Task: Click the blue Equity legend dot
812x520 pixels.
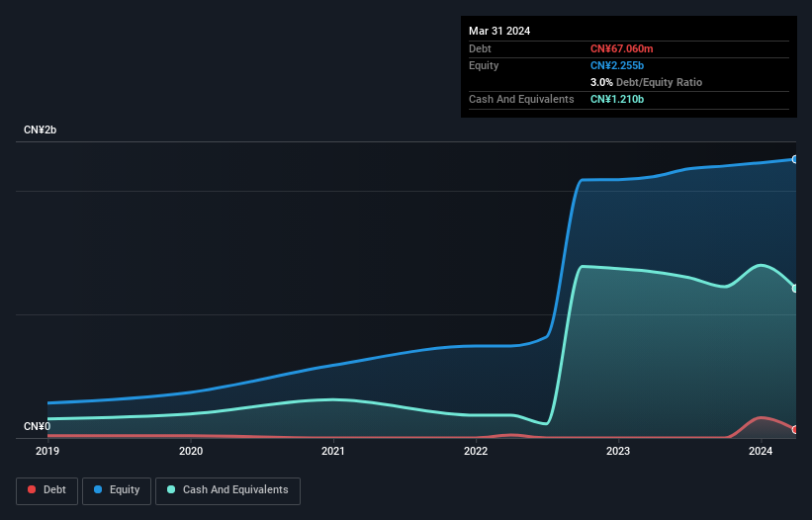Action: 98,489
